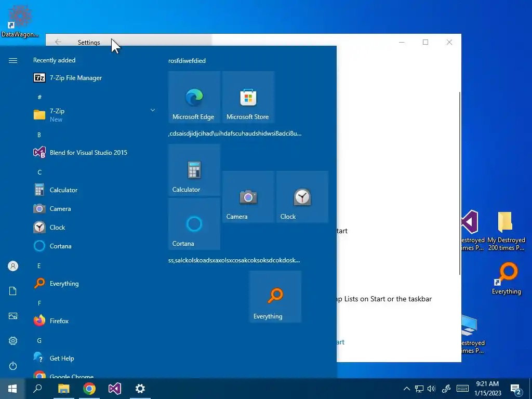The height and width of the screenshot is (399, 532).
Task: Select the rosfdiwefdied tile group name
Action: click(187, 61)
